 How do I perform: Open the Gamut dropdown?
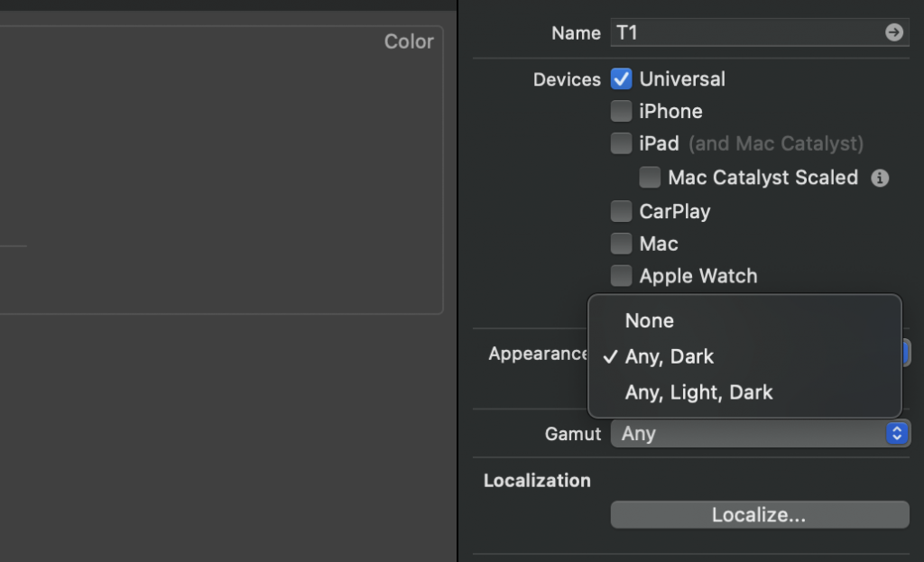(759, 434)
